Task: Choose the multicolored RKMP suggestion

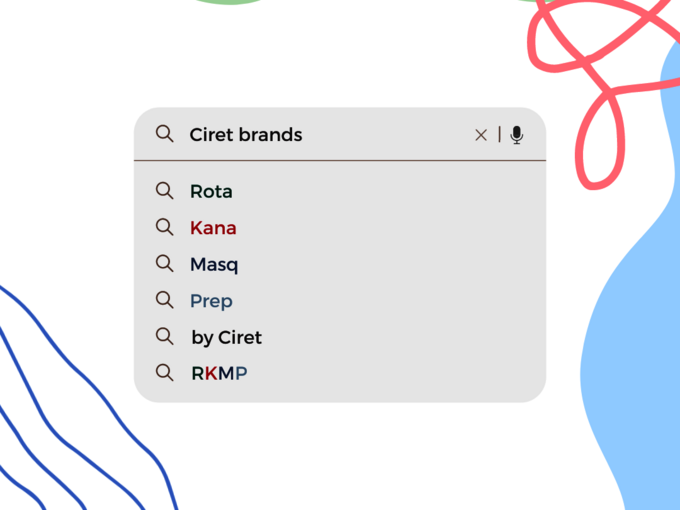Action: (219, 374)
